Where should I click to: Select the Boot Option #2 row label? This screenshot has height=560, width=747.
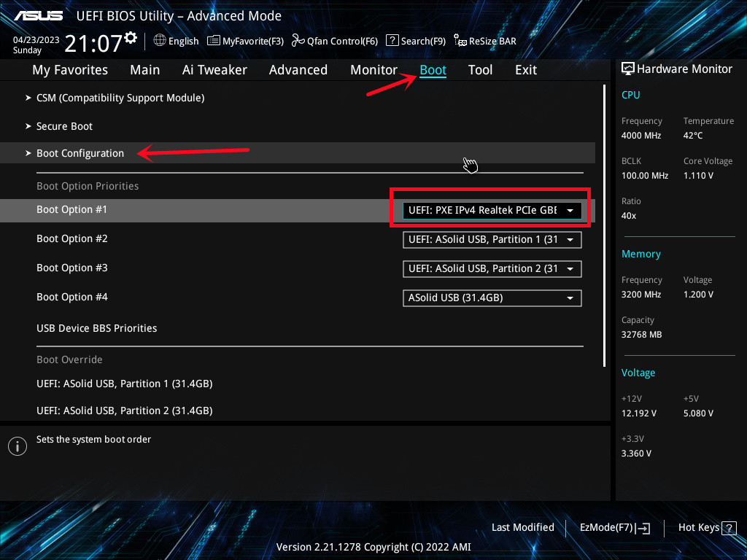pos(72,238)
